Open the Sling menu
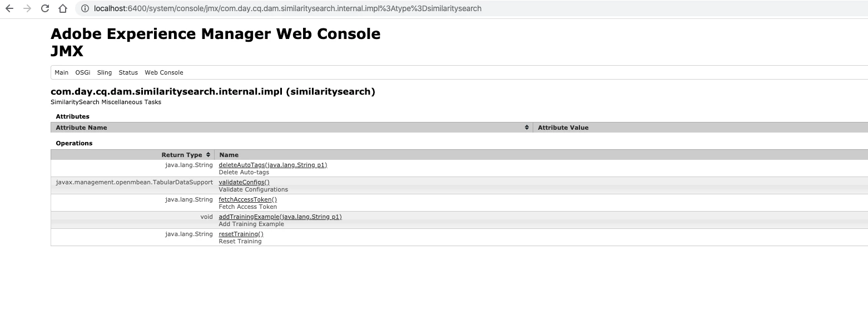The image size is (868, 333). point(105,72)
